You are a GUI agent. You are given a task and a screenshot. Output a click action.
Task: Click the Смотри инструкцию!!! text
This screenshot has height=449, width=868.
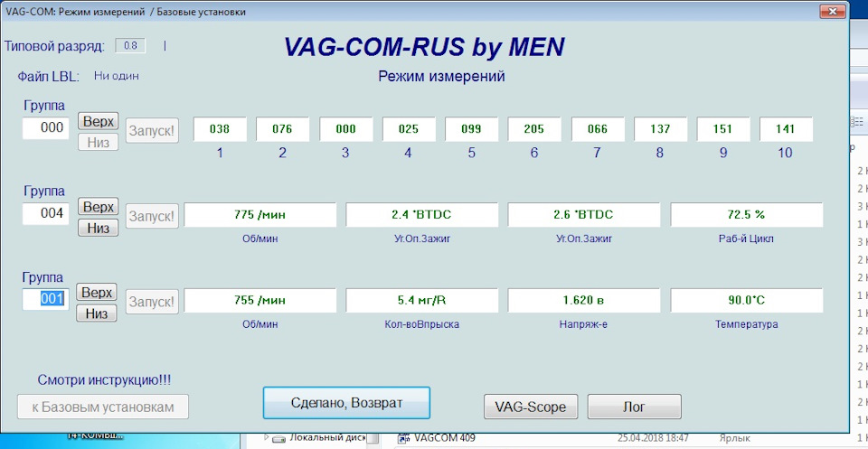[104, 379]
